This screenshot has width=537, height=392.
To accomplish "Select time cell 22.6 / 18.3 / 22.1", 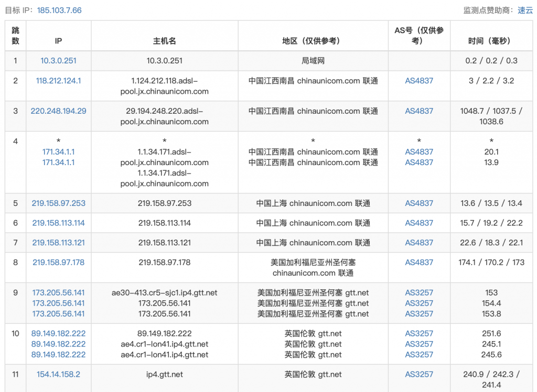I will [x=491, y=243].
